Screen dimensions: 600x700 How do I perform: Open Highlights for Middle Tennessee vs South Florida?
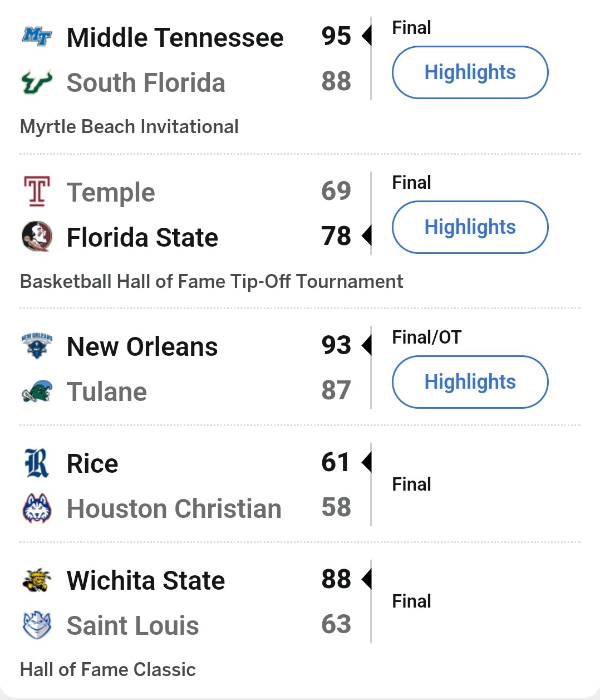(470, 72)
